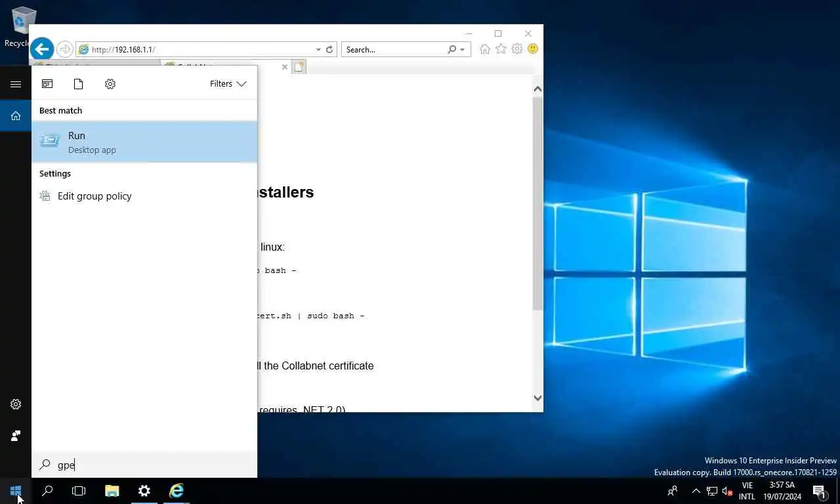The height and width of the screenshot is (504, 840).
Task: Open the Run desktop app result
Action: (144, 142)
